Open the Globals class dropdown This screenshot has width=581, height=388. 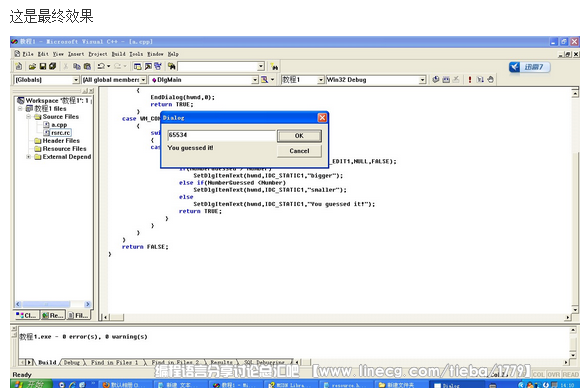[x=76, y=80]
